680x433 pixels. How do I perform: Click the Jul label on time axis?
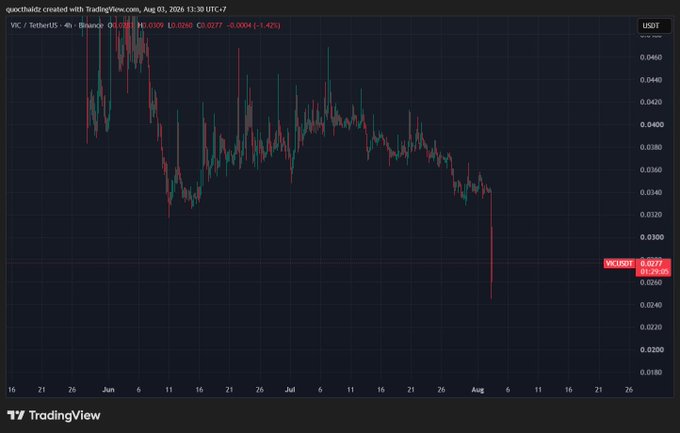[290, 390]
